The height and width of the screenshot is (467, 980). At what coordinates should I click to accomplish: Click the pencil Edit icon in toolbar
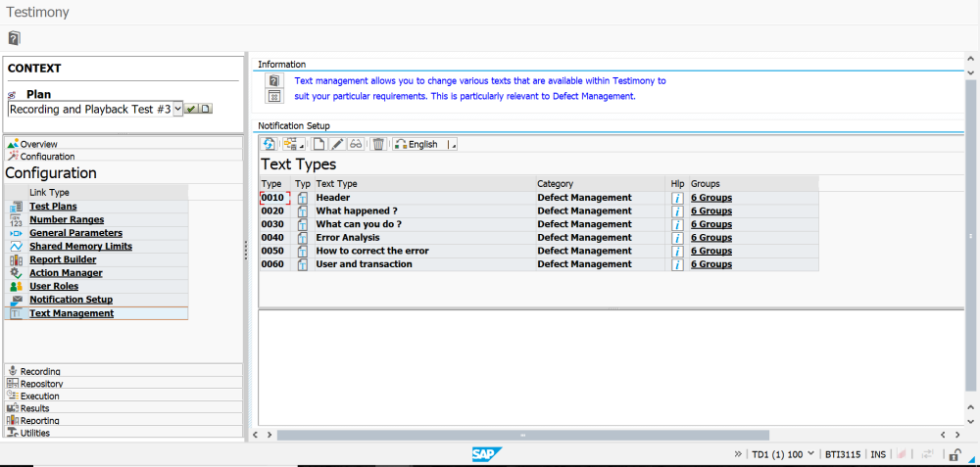[337, 144]
